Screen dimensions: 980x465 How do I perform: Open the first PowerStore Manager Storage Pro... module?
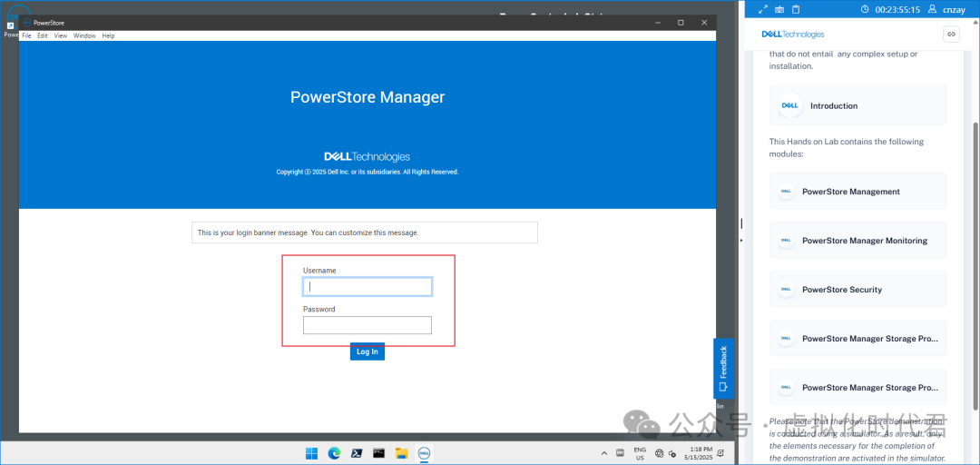(x=858, y=339)
